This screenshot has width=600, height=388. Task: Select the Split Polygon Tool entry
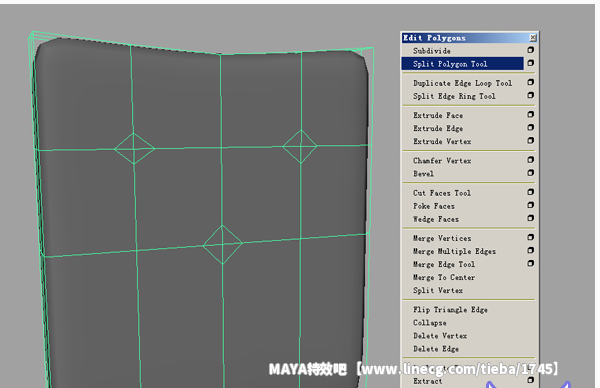[462, 64]
